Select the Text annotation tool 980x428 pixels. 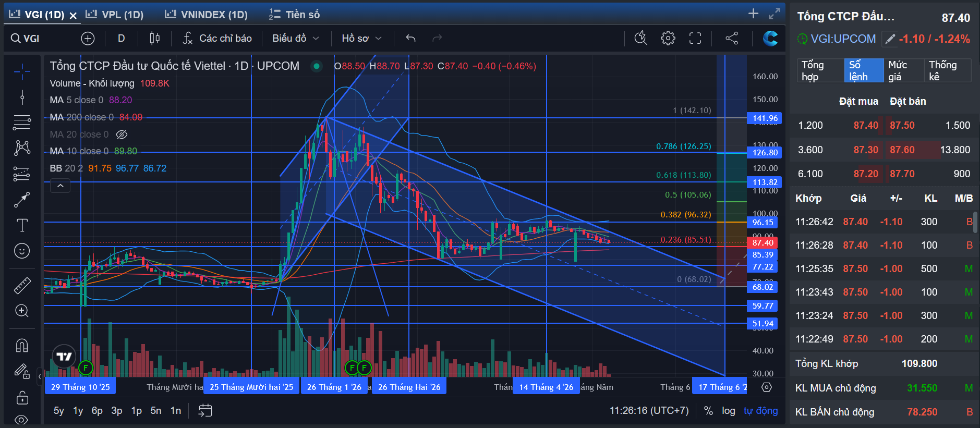click(22, 225)
